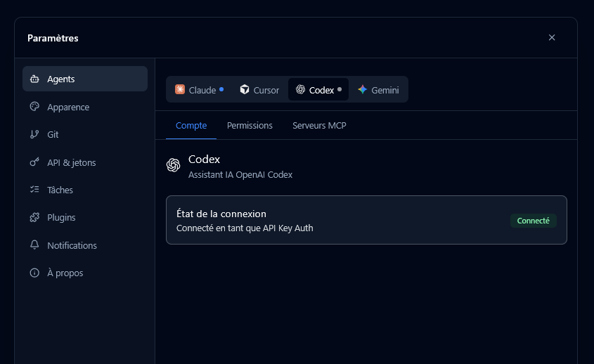Click the large OpenAI logo beside Codex heading
This screenshot has width=594, height=364.
coord(174,165)
